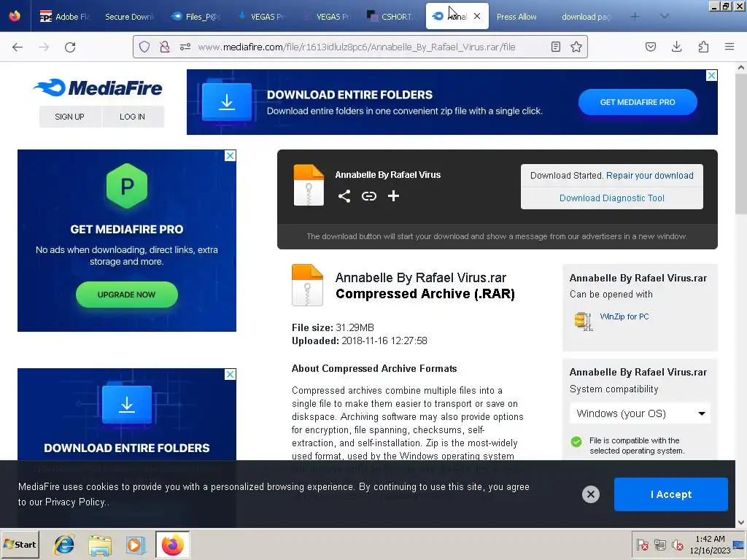Bookmark this page with the star
747x560 pixels.
[576, 47]
